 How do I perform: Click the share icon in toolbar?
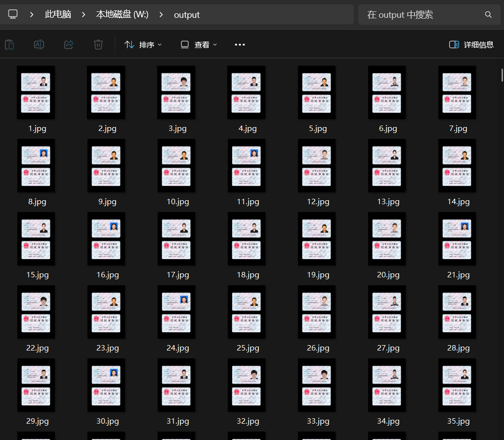[x=69, y=44]
